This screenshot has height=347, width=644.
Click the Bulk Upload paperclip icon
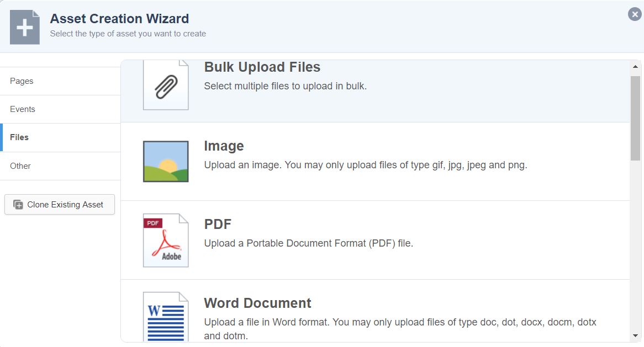point(166,86)
